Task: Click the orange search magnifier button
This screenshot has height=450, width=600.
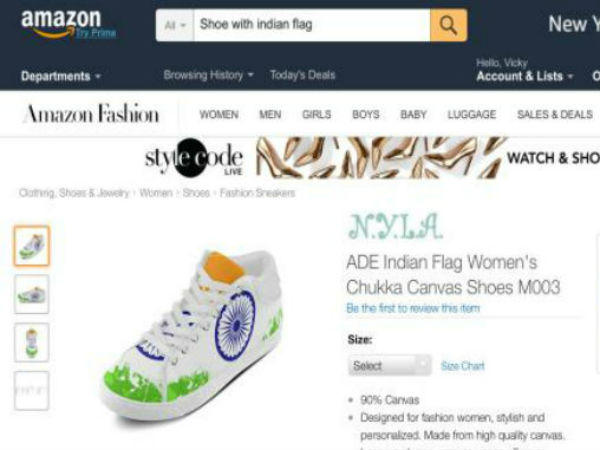Action: point(448,25)
